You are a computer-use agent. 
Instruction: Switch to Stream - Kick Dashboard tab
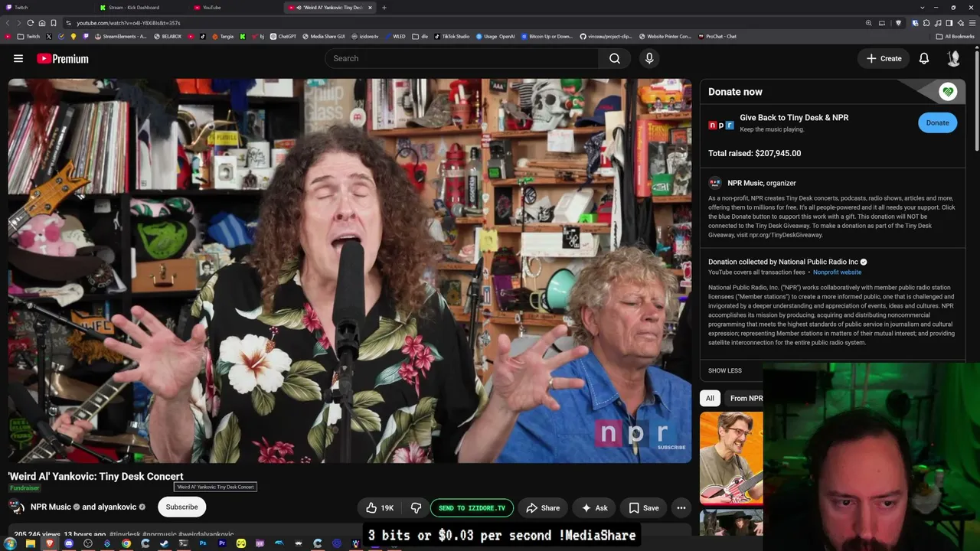[142, 8]
